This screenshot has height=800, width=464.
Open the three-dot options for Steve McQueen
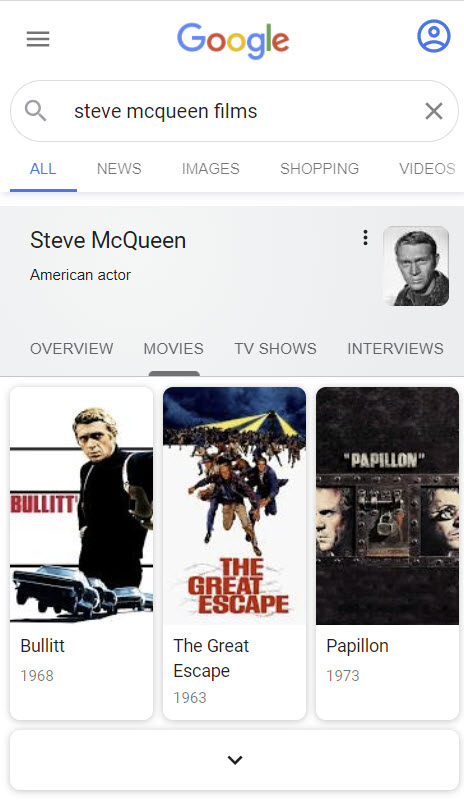pyautogui.click(x=365, y=237)
